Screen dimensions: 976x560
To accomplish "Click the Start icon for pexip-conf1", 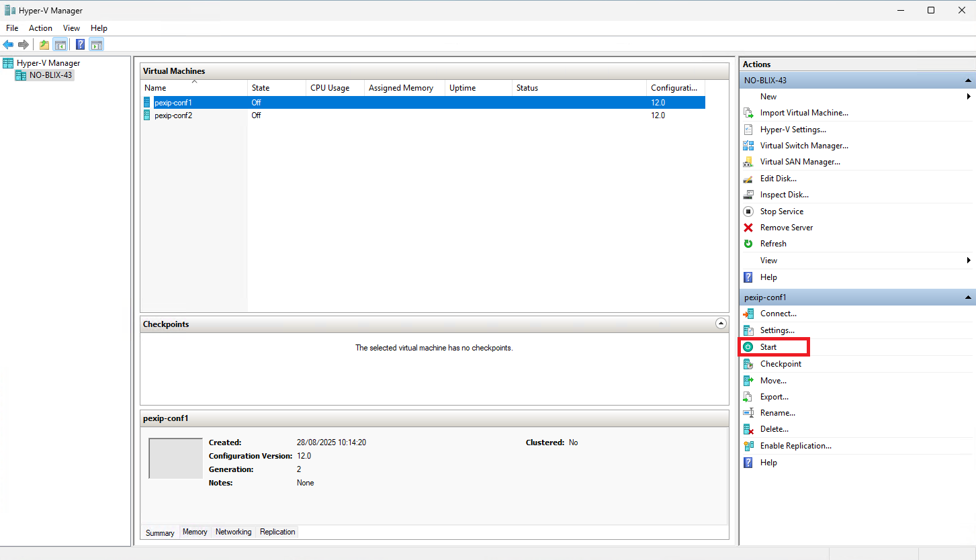I will (x=748, y=347).
